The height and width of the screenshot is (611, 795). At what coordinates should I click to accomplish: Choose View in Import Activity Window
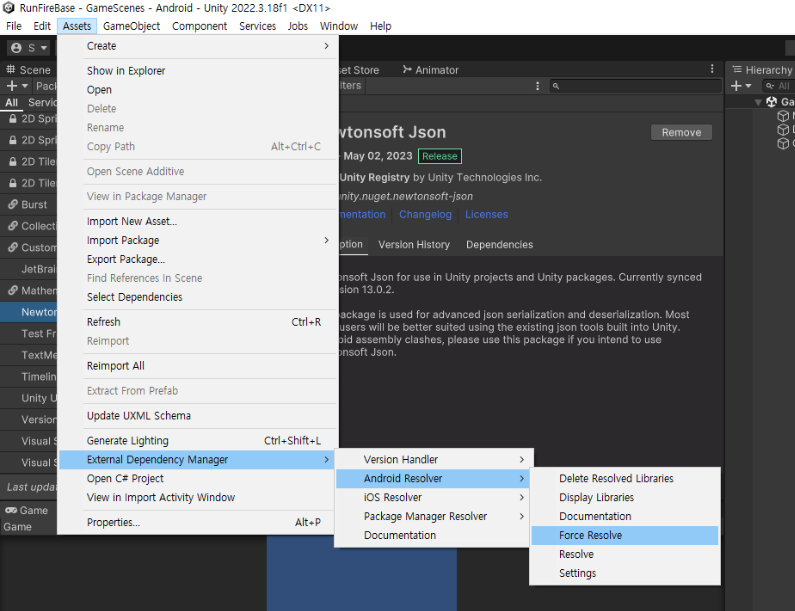(x=197, y=497)
